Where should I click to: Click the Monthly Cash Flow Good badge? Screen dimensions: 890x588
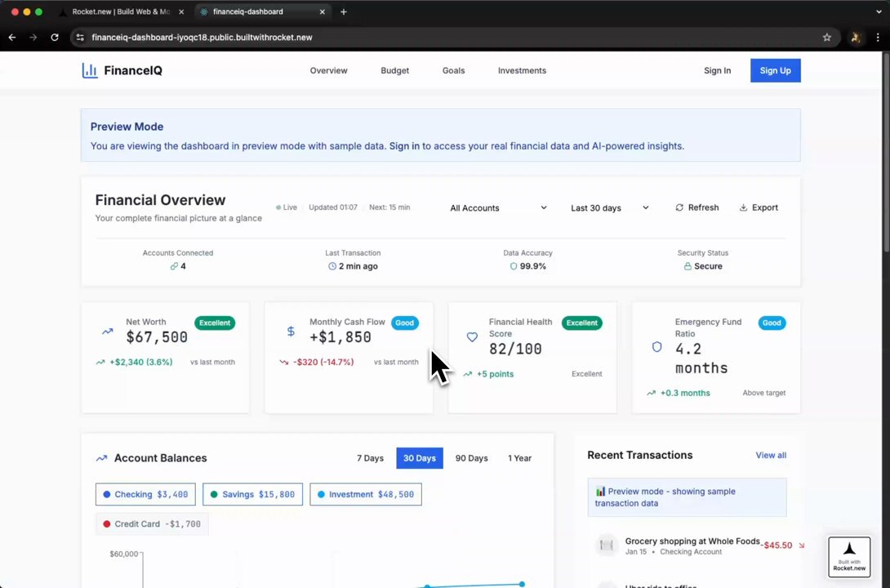point(405,323)
